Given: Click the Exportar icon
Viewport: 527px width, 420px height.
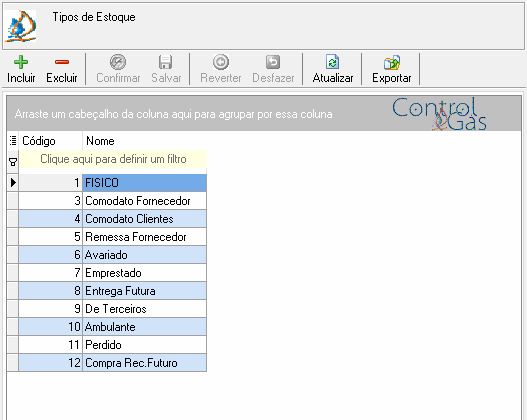Looking at the screenshot, I should [392, 62].
